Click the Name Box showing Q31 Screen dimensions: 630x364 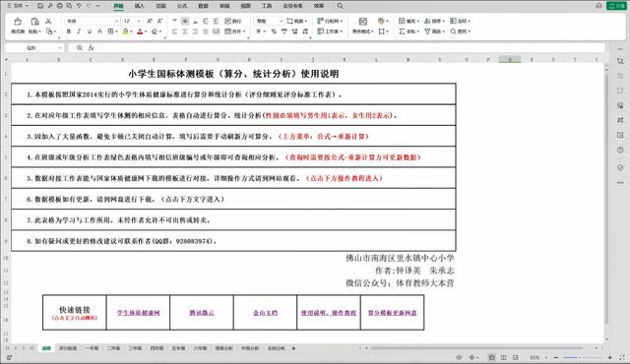point(34,48)
